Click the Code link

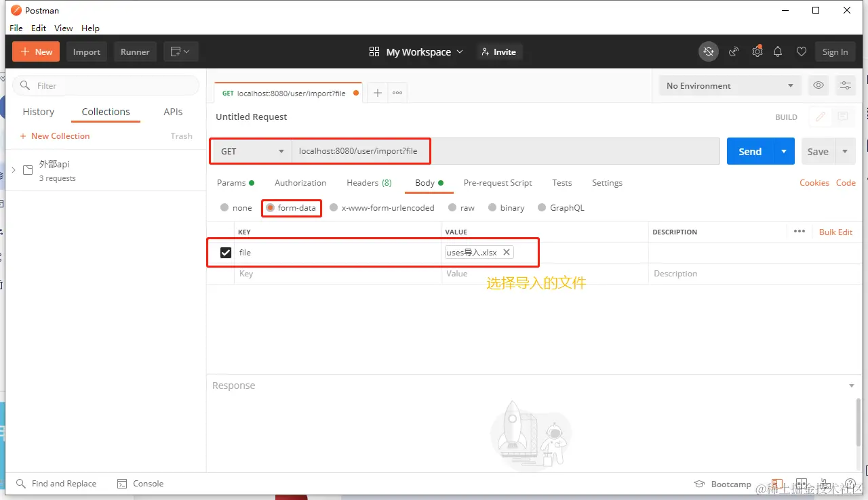point(846,183)
